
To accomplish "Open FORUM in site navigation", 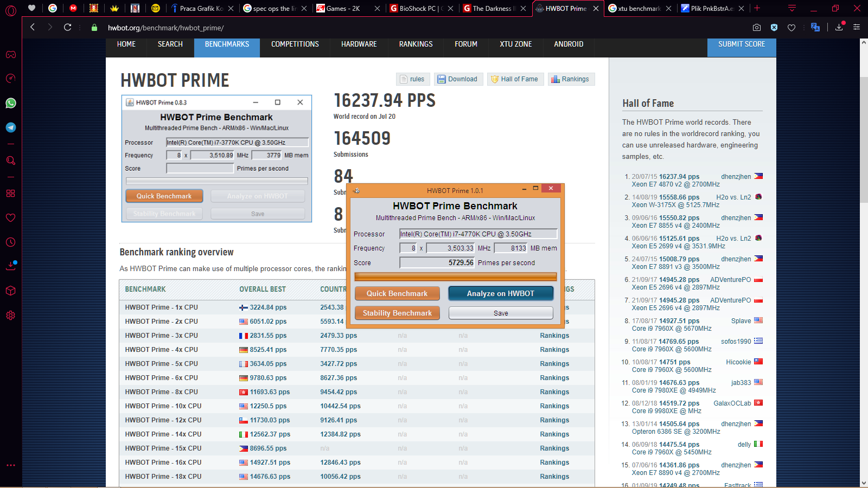I will [466, 44].
